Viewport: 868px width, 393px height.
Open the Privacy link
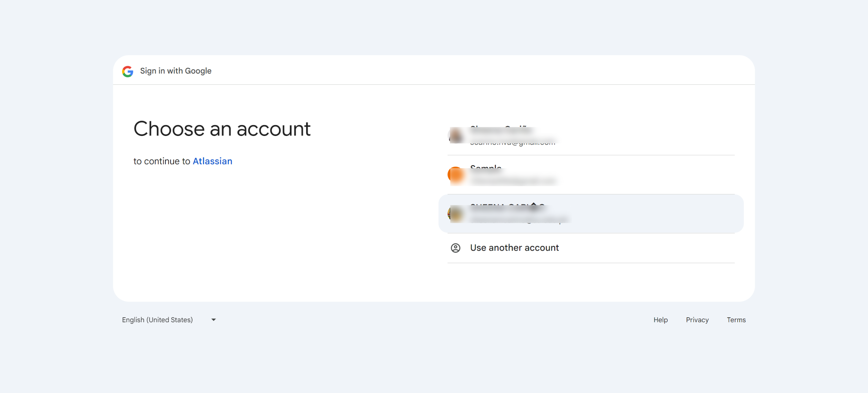point(697,320)
